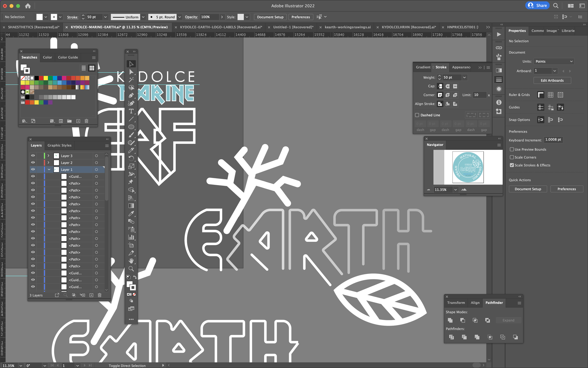Select the Direct Selection tool

click(x=131, y=72)
